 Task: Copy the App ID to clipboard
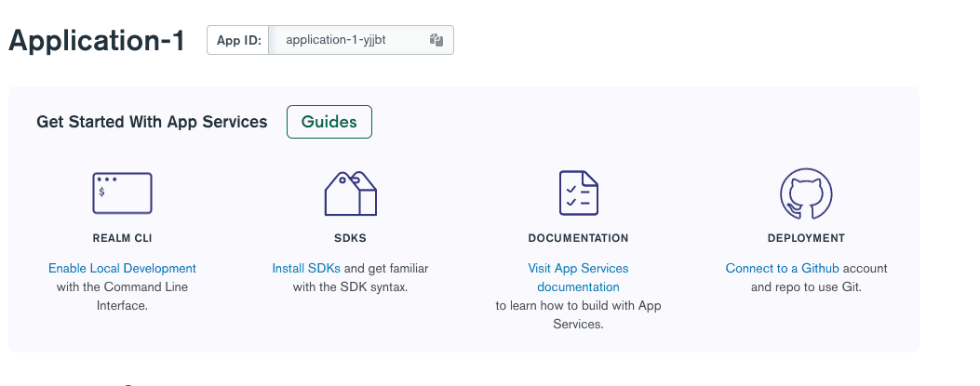click(436, 40)
